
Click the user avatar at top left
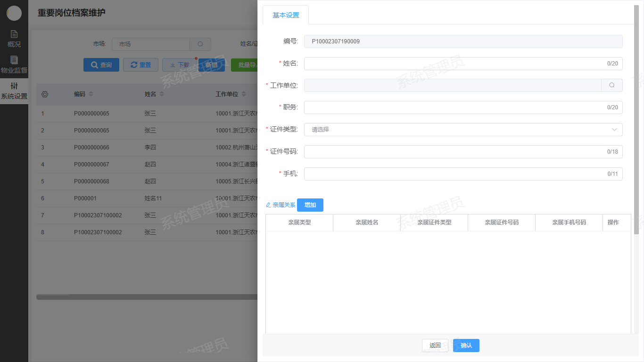point(14,13)
